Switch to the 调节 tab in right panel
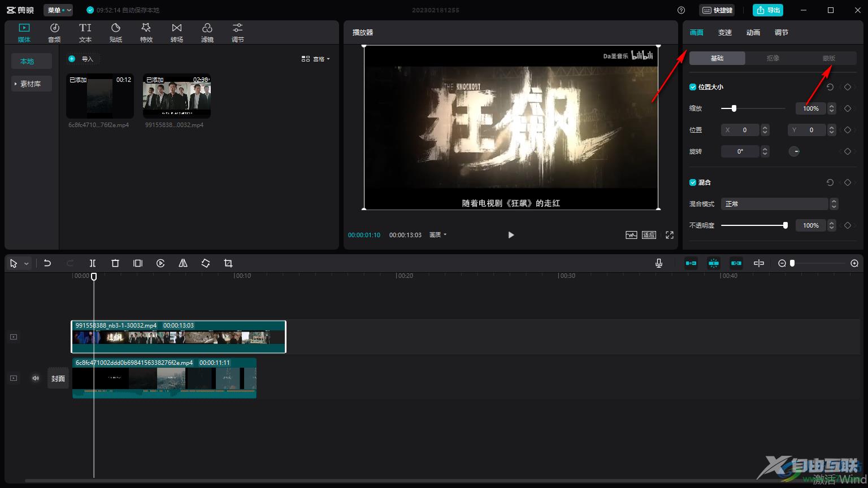Image resolution: width=868 pixels, height=488 pixels. pyautogui.click(x=782, y=33)
